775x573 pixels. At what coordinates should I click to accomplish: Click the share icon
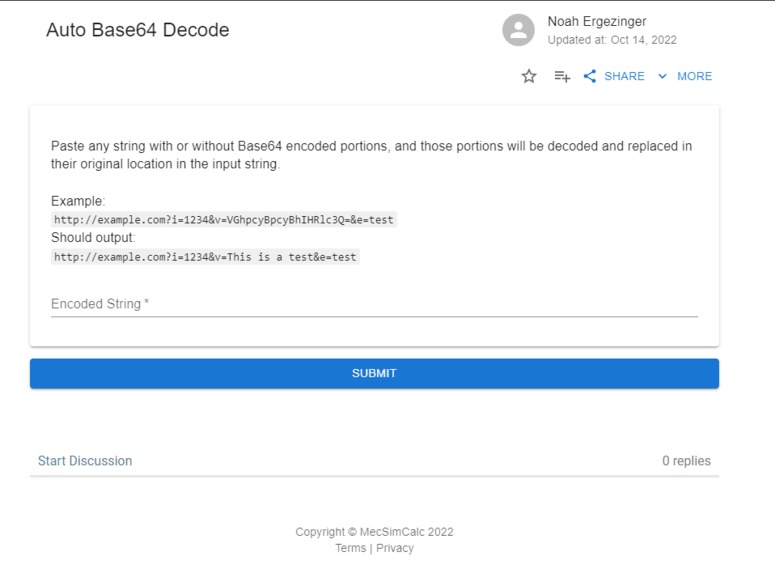590,76
